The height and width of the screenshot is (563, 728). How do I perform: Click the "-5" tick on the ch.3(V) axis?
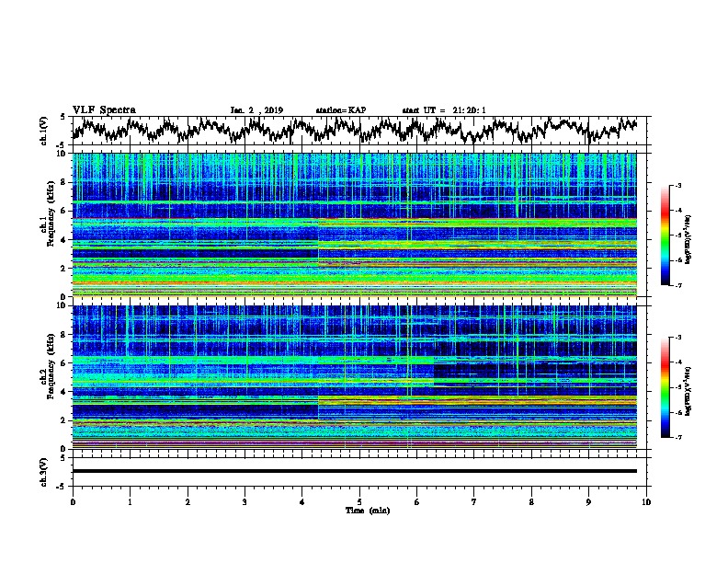61,487
